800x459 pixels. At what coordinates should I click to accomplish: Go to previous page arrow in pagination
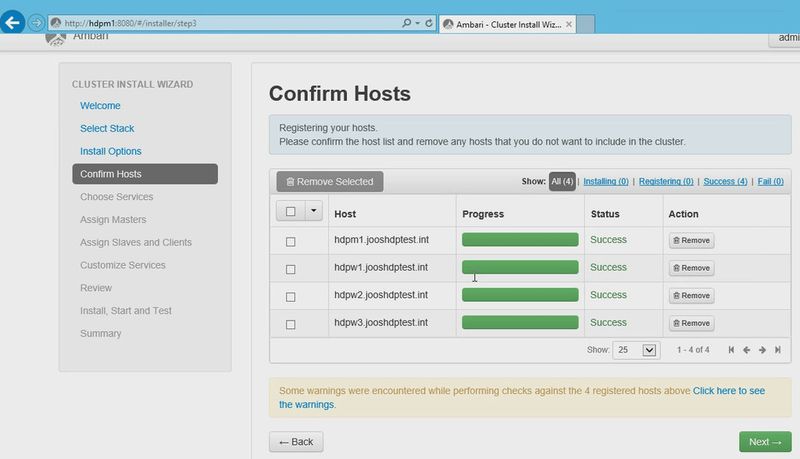pyautogui.click(x=746, y=350)
